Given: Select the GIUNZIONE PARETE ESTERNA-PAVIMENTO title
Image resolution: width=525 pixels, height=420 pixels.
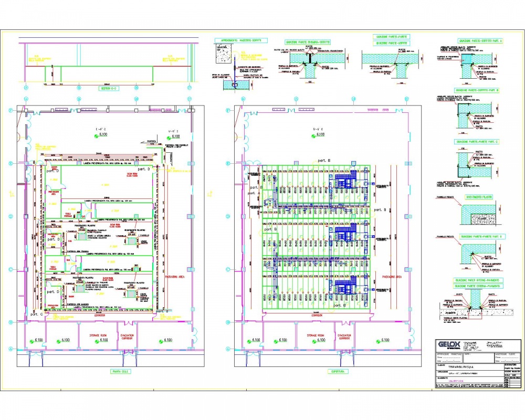Looking at the screenshot, I should pyautogui.click(x=478, y=286).
